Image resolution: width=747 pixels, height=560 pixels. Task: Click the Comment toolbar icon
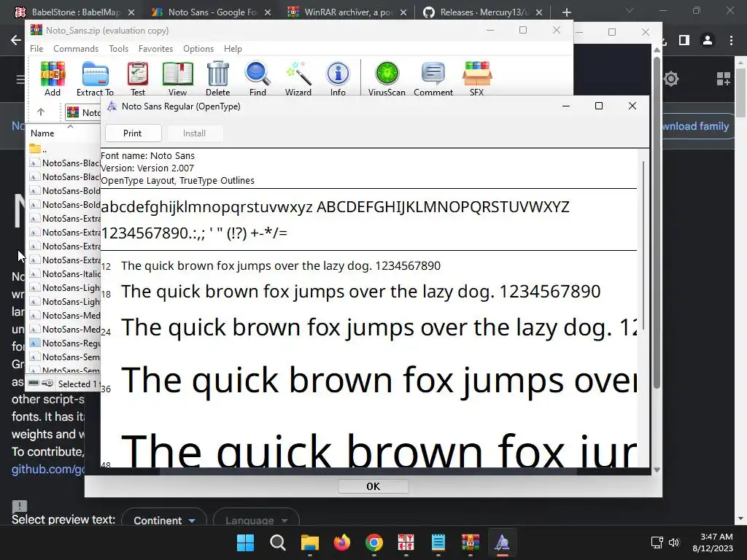433,79
